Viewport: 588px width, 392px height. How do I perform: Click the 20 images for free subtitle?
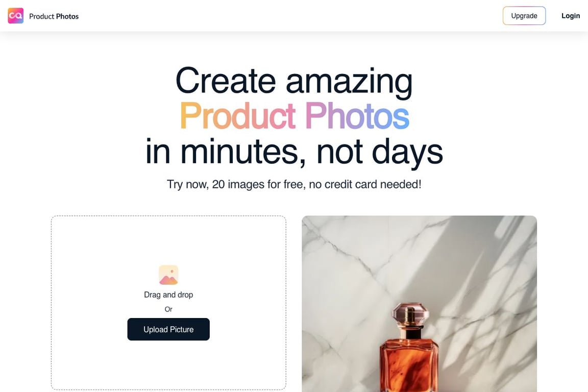click(294, 184)
